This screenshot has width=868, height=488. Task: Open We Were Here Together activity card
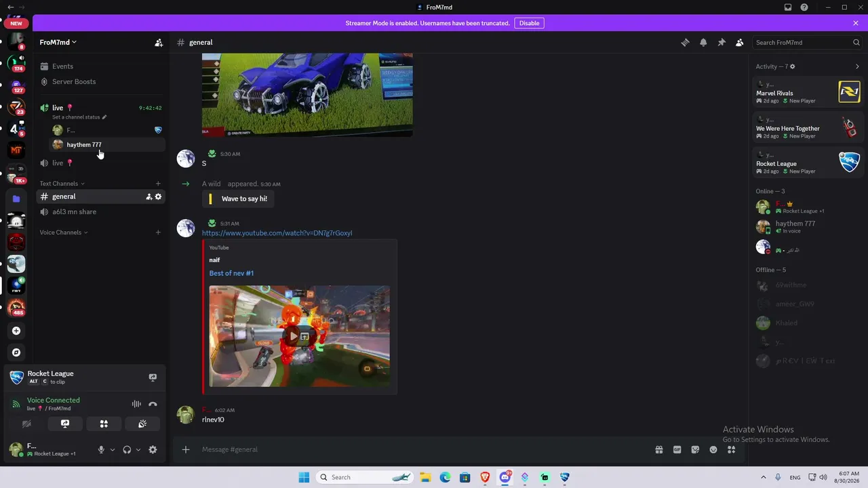tap(807, 127)
